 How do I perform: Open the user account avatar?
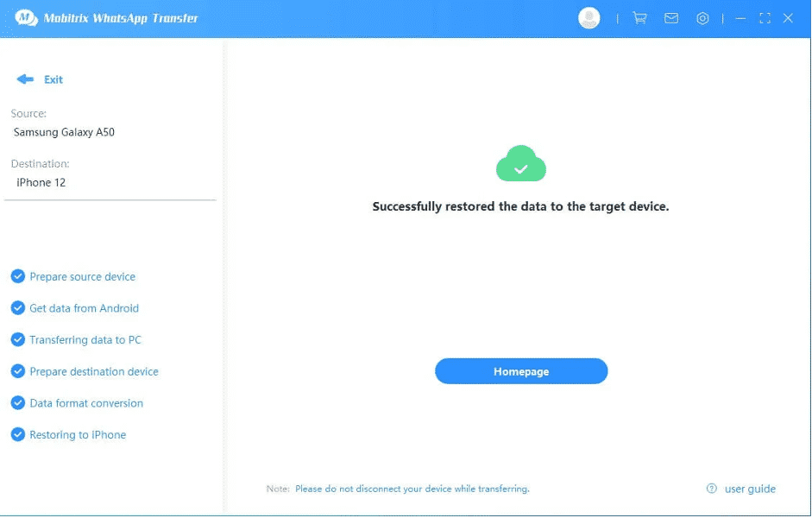(x=589, y=18)
